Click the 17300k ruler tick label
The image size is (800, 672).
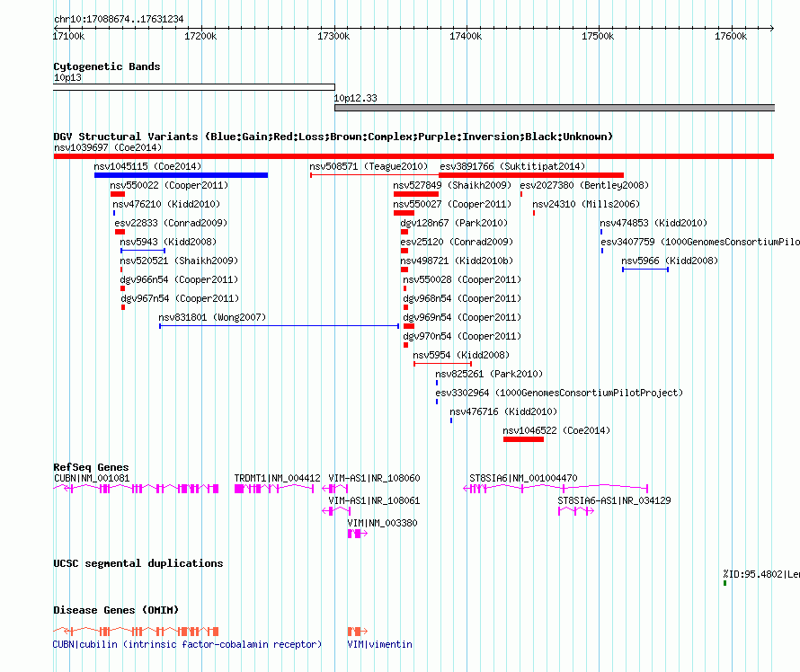(x=333, y=36)
